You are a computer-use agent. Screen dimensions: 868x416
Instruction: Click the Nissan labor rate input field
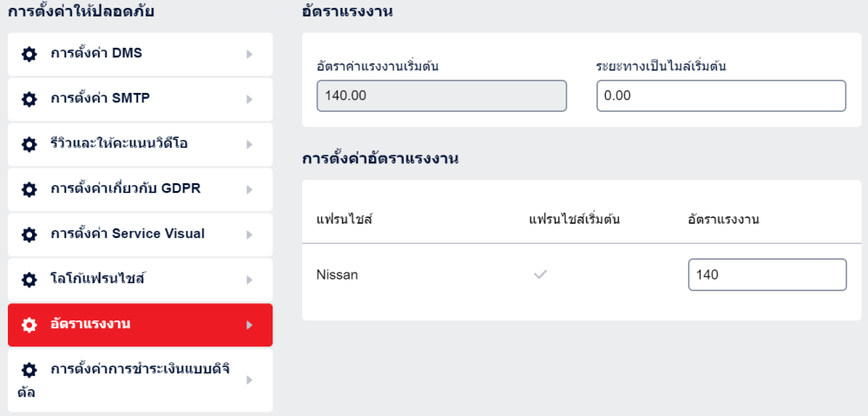tap(766, 275)
